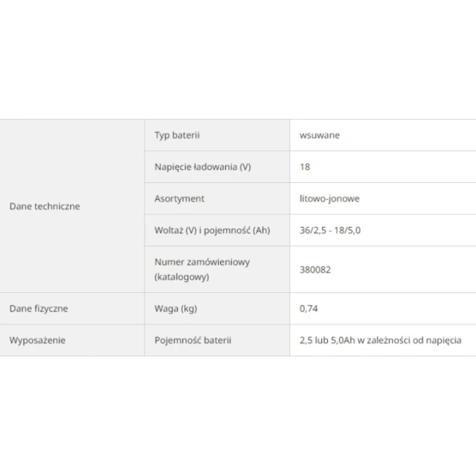The width and height of the screenshot is (476, 476).
Task: Click the Dane fizyczne category cell
Action: [72, 309]
